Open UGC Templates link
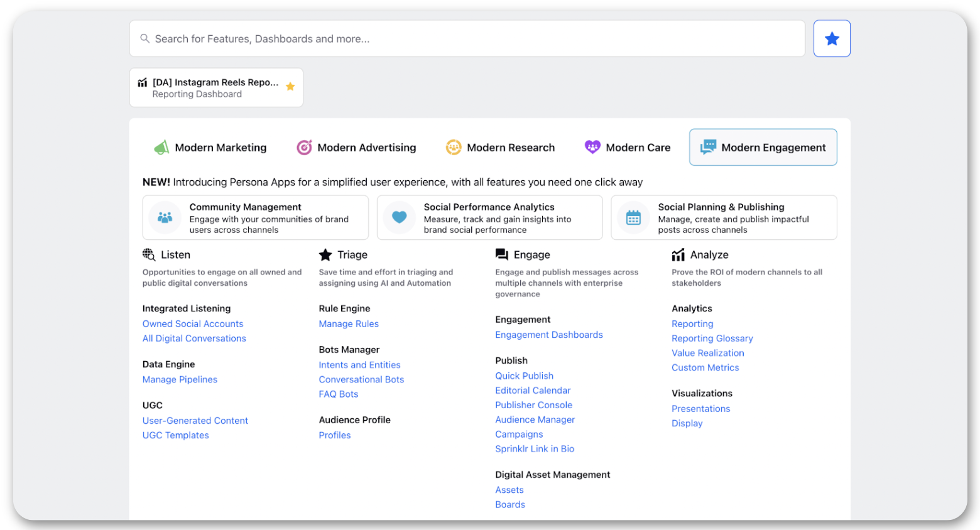980x530 pixels. (x=176, y=435)
